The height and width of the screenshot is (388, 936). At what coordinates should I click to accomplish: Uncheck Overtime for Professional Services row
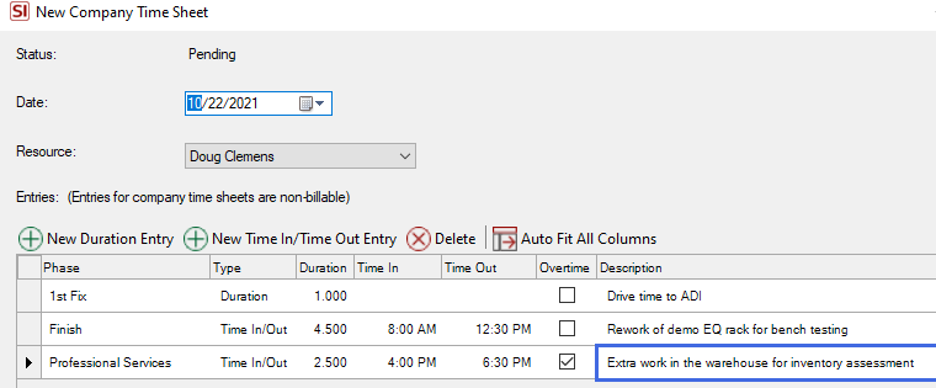pyautogui.click(x=566, y=362)
